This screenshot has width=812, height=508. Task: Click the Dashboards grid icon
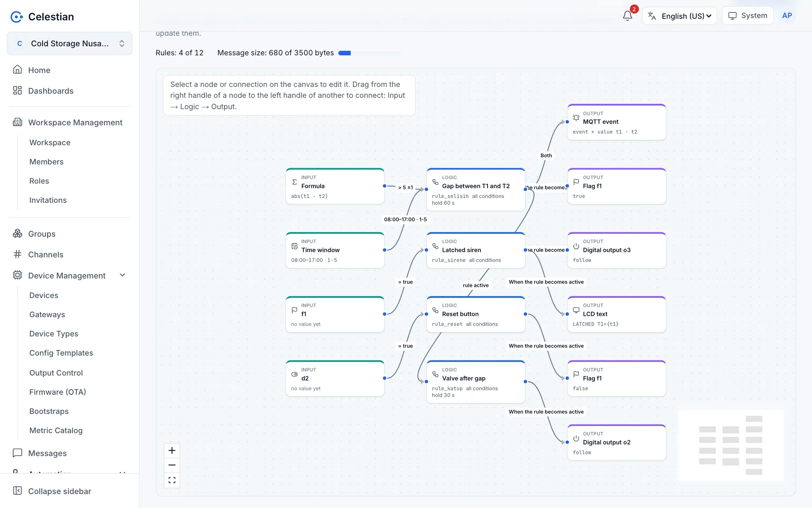click(17, 90)
